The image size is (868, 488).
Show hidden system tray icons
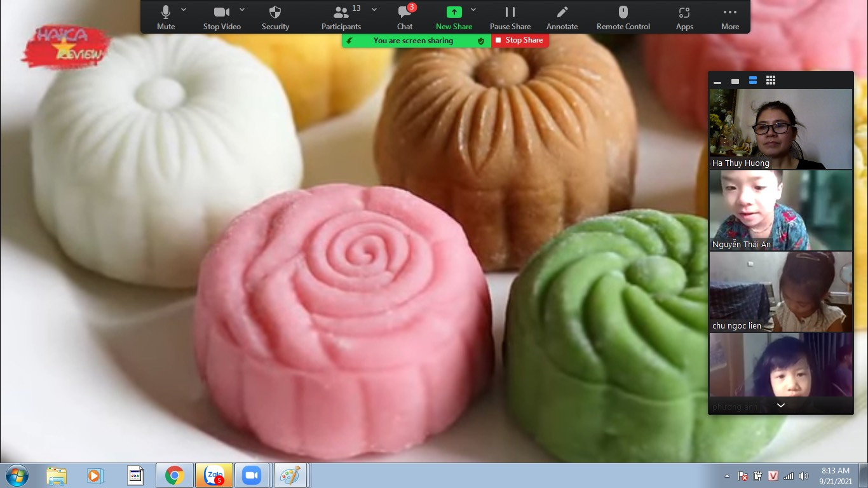pos(728,476)
